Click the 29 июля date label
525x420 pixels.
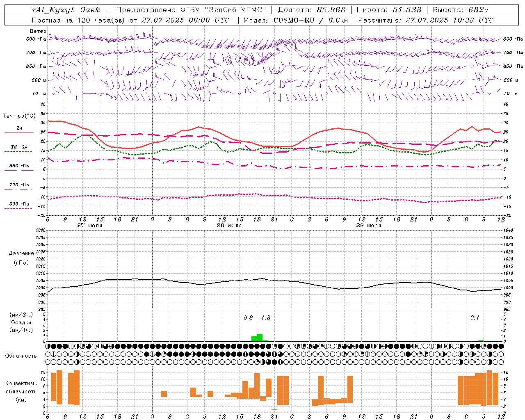click(x=368, y=226)
